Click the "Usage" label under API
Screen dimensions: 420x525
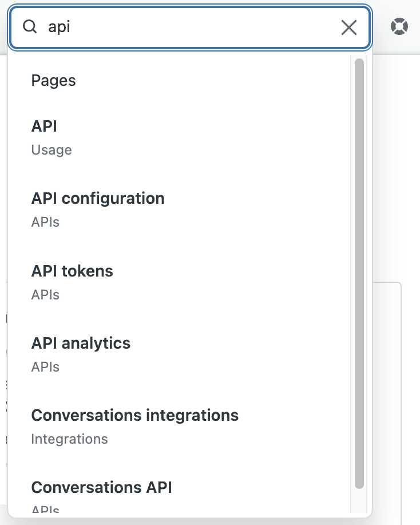click(51, 150)
